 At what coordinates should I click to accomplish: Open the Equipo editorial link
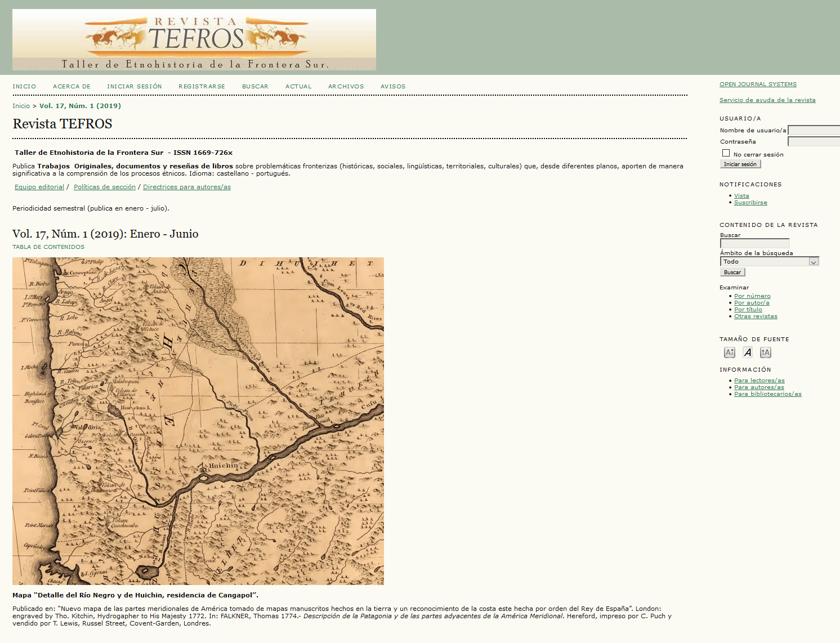39,187
